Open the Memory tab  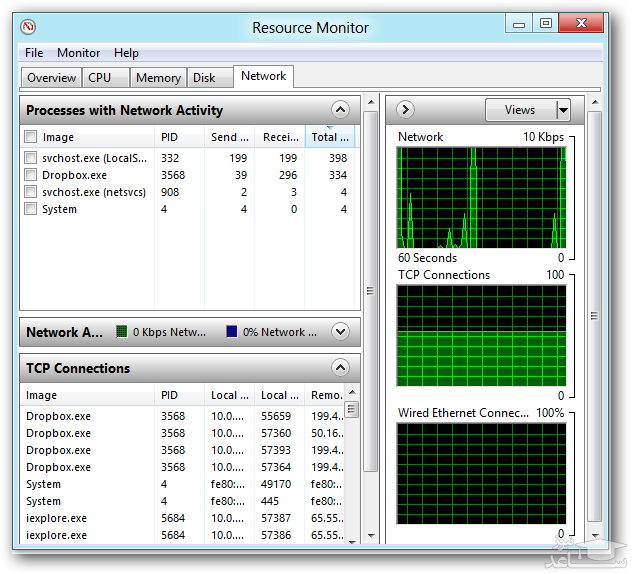click(158, 78)
